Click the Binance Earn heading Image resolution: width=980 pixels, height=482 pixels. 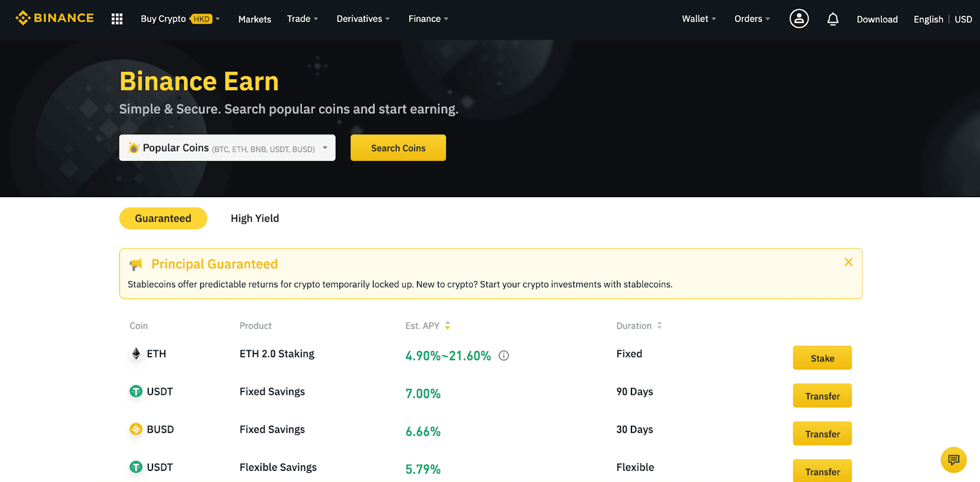click(x=199, y=81)
